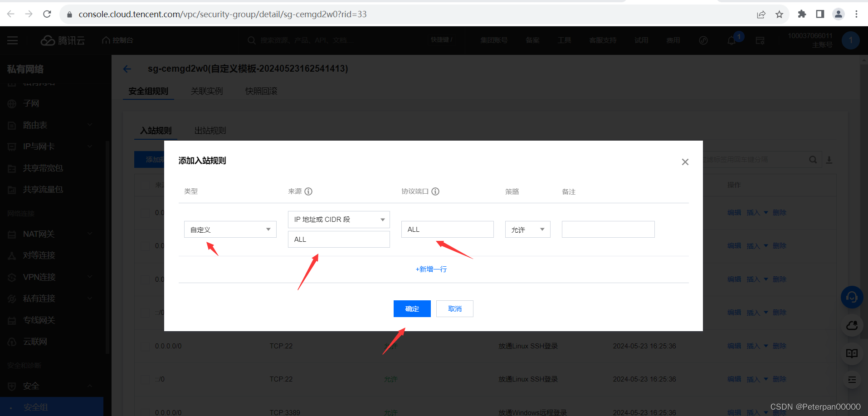Click the info icon next to 协议端口
Image resolution: width=868 pixels, height=416 pixels.
[x=435, y=191]
